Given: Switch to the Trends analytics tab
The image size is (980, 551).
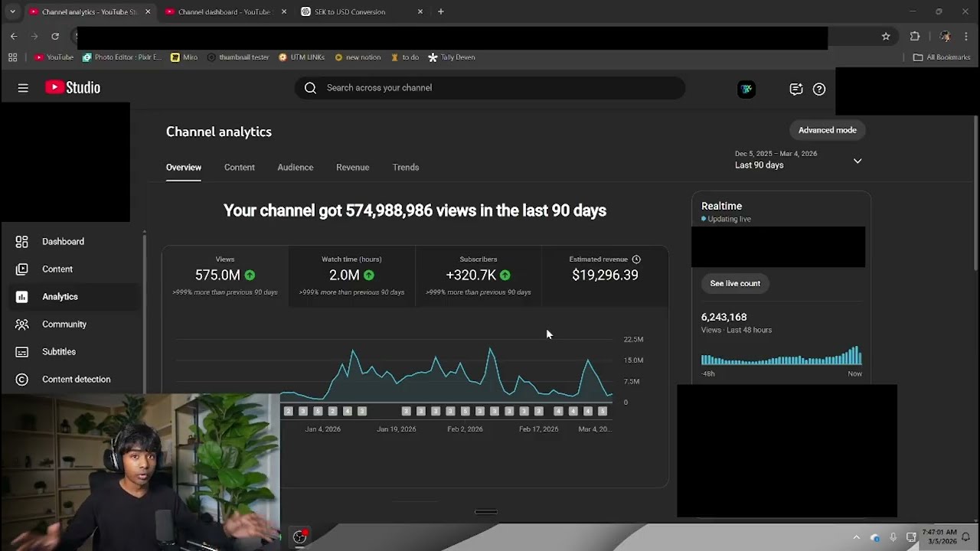Looking at the screenshot, I should click(406, 168).
